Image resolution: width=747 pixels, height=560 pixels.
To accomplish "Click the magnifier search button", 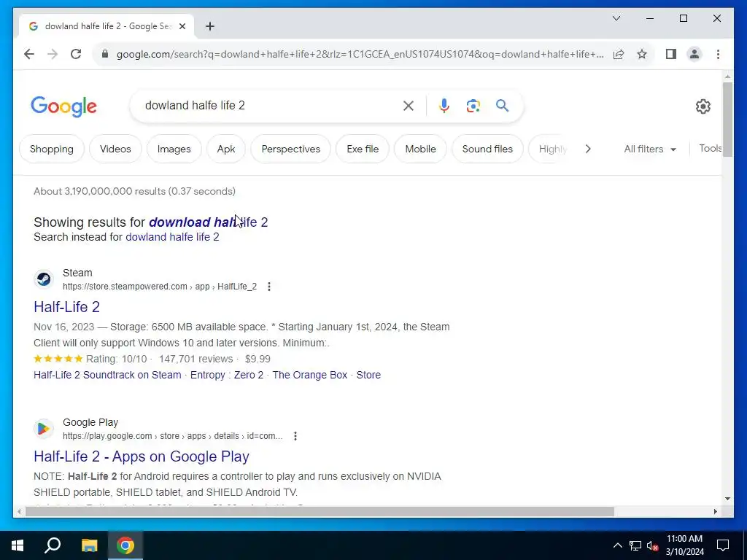I will pyautogui.click(x=502, y=105).
